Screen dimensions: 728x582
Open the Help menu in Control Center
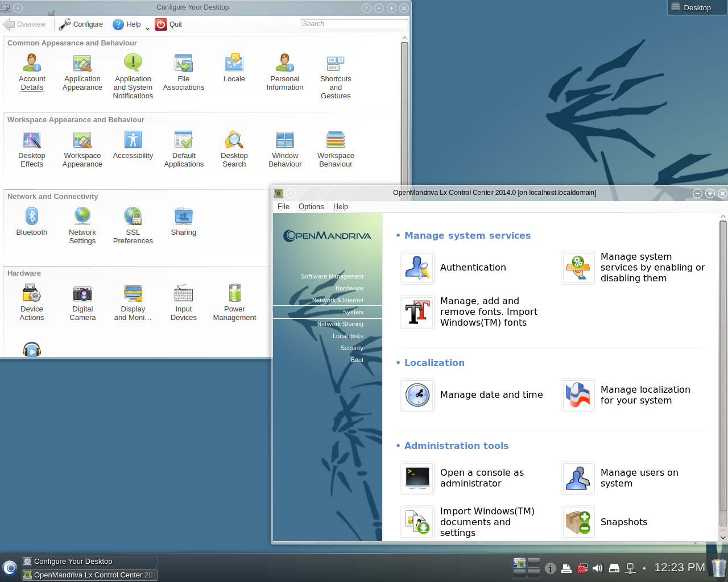click(341, 207)
